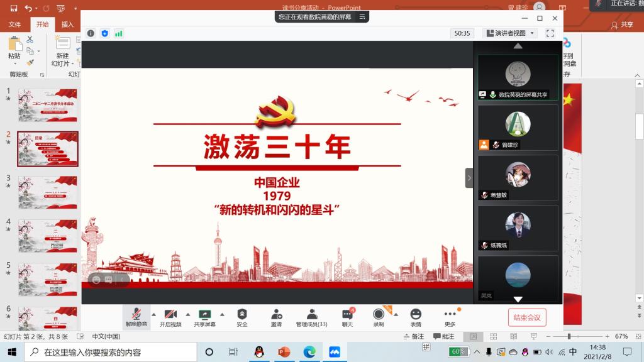The width and height of the screenshot is (644, 362).
Task: Select slide 3 thumbnail in slide panel
Action: (48, 192)
